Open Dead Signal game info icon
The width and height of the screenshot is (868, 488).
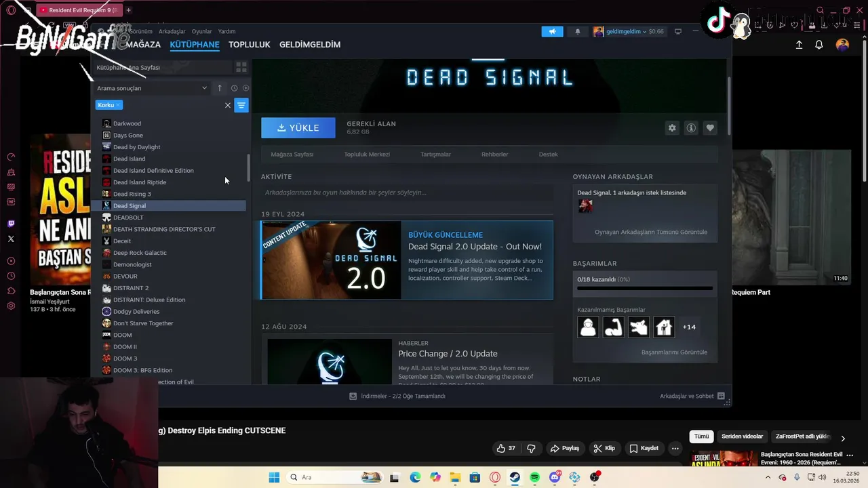[691, 127]
